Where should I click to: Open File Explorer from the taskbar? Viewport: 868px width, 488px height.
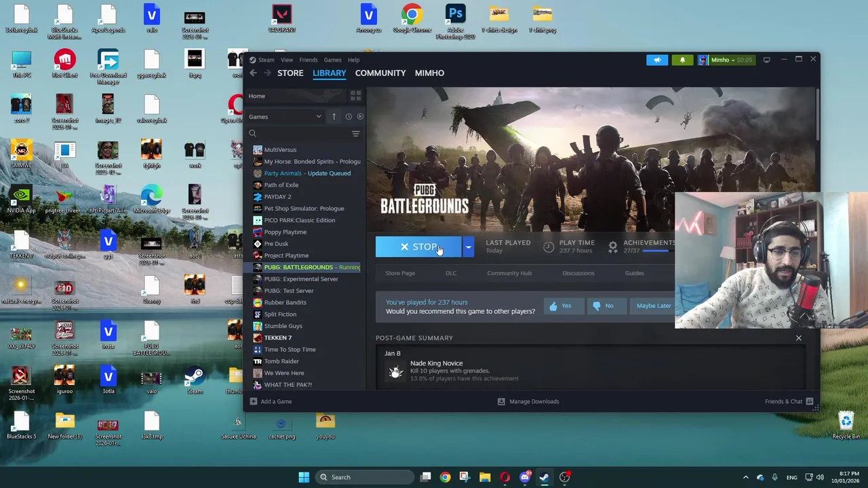tap(485, 477)
